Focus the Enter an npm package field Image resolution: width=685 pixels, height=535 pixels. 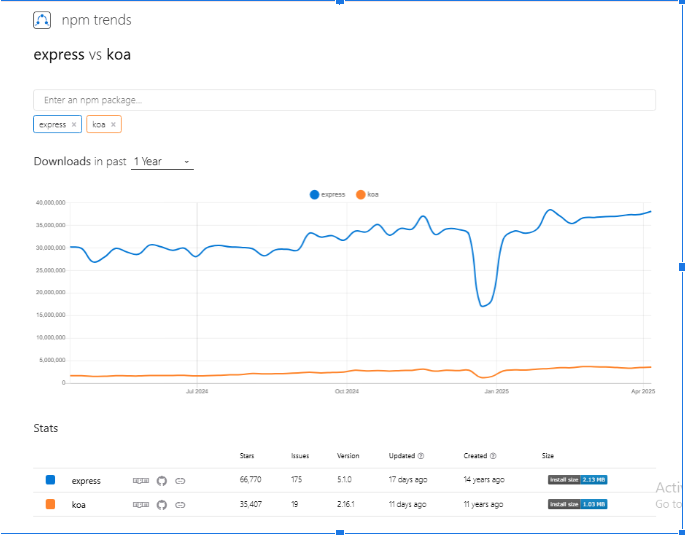tap(344, 100)
